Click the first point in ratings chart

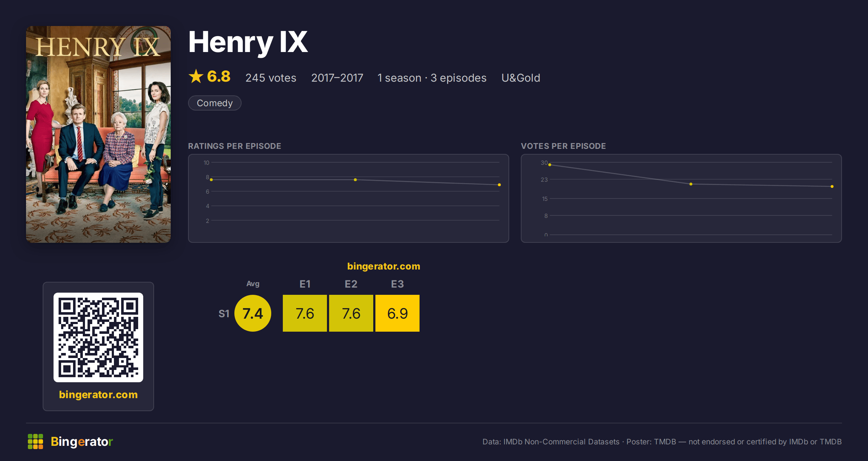click(211, 180)
